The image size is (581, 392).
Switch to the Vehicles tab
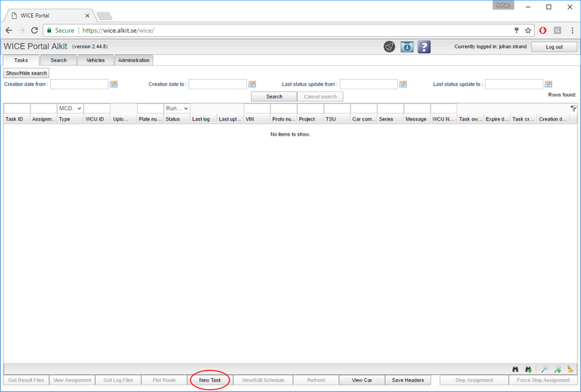95,60
